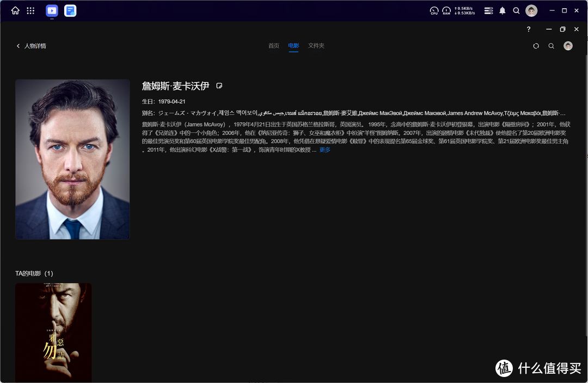Open the video player app in the taskbar
Viewport: 588px width, 383px height.
tap(51, 10)
